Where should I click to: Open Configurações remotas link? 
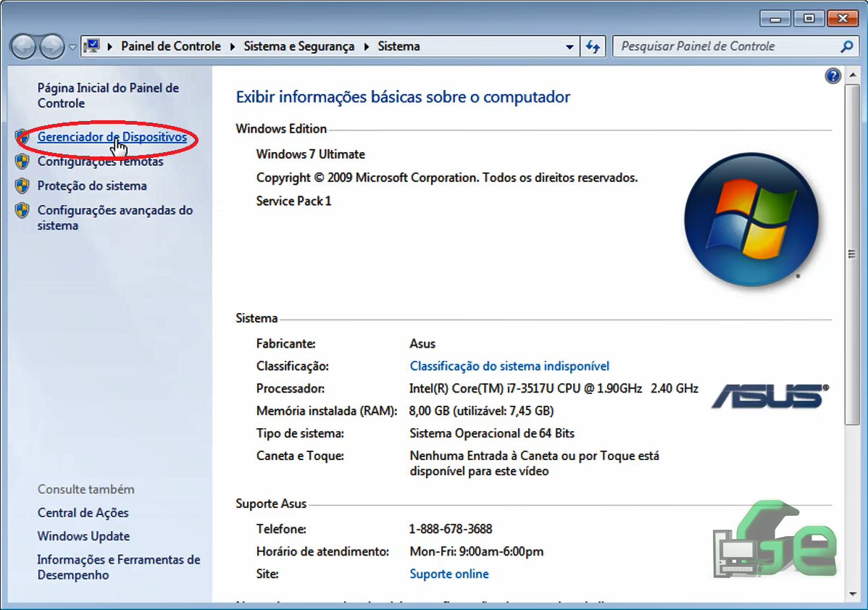coord(100,161)
